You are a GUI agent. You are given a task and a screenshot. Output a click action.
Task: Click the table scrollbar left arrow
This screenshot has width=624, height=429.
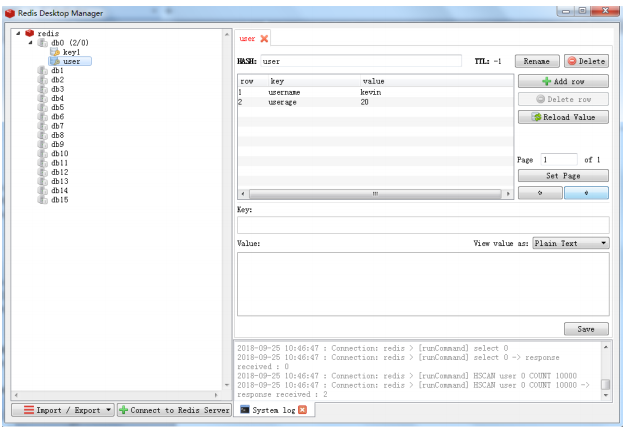(243, 194)
